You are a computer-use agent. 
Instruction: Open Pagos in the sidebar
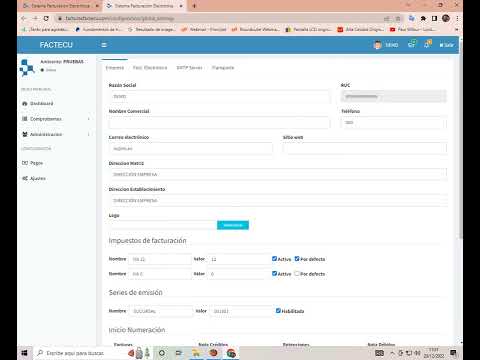[36, 163]
